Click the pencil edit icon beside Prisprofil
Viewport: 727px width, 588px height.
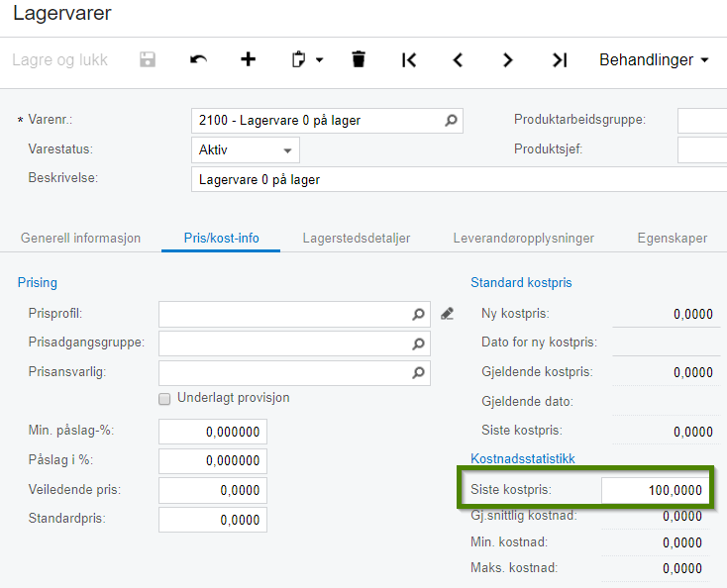[x=447, y=314]
